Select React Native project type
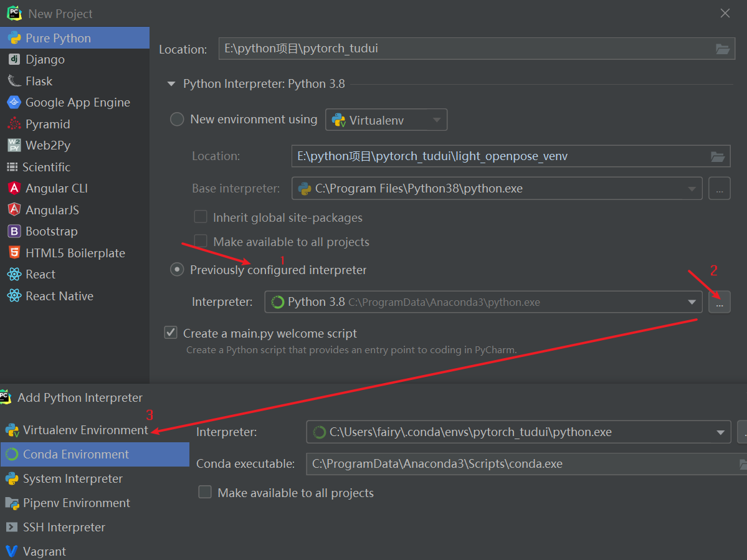The width and height of the screenshot is (747, 560). point(75,296)
